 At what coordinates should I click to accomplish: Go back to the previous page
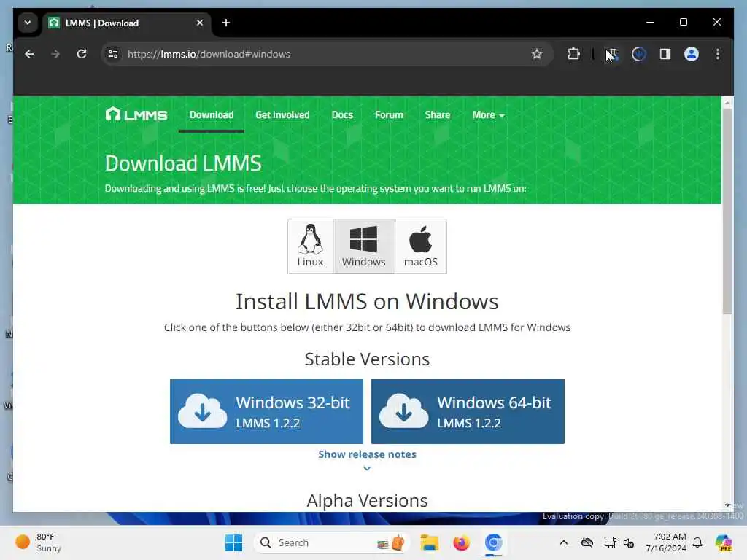point(29,54)
